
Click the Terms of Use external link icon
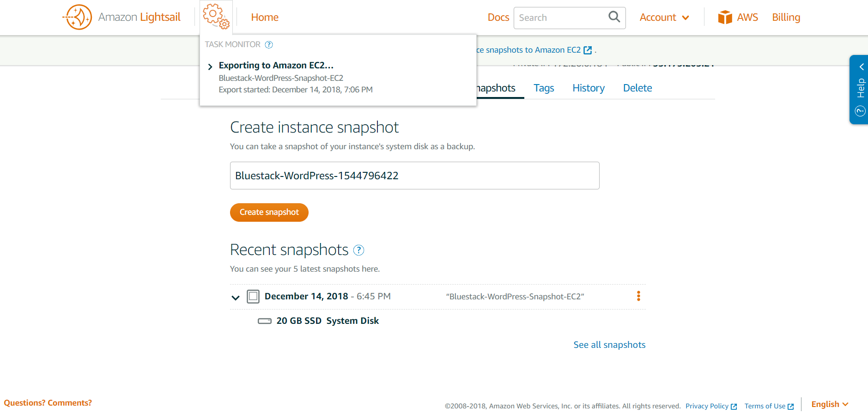click(790, 407)
